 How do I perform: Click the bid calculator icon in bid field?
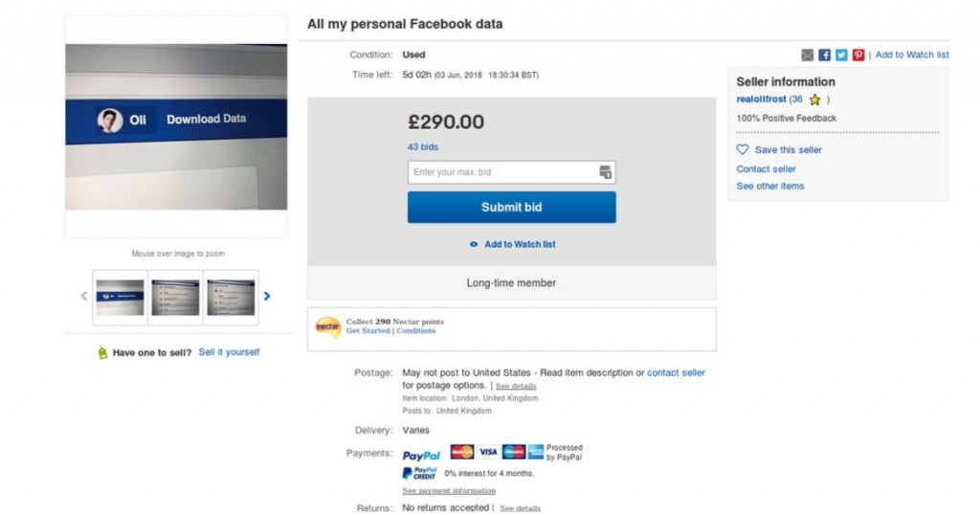(605, 172)
